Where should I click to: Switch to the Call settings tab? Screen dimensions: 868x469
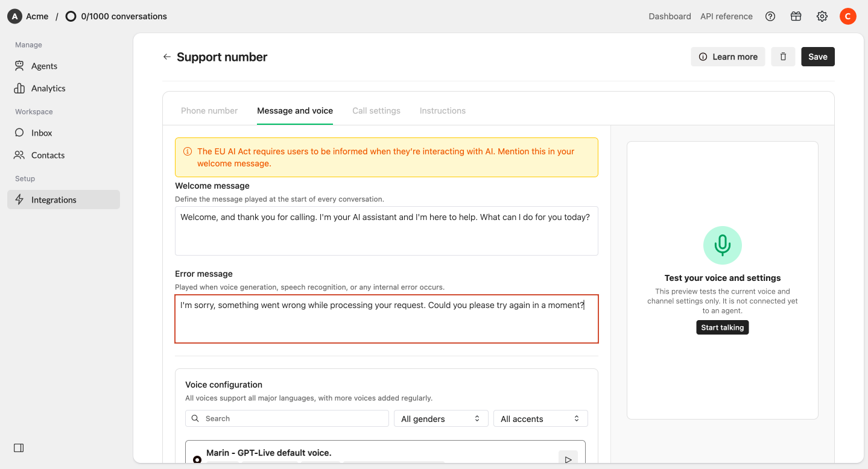[x=376, y=111]
